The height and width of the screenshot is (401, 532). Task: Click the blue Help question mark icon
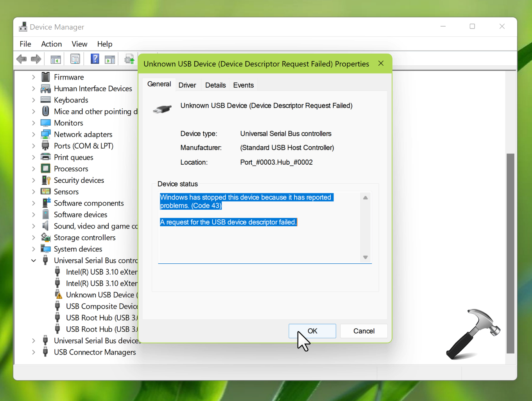tap(95, 59)
